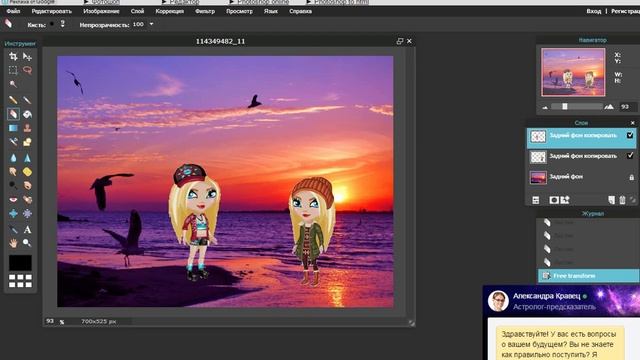The image size is (640, 360).
Task: Open layer settings in Layers panel
Action: (536, 200)
